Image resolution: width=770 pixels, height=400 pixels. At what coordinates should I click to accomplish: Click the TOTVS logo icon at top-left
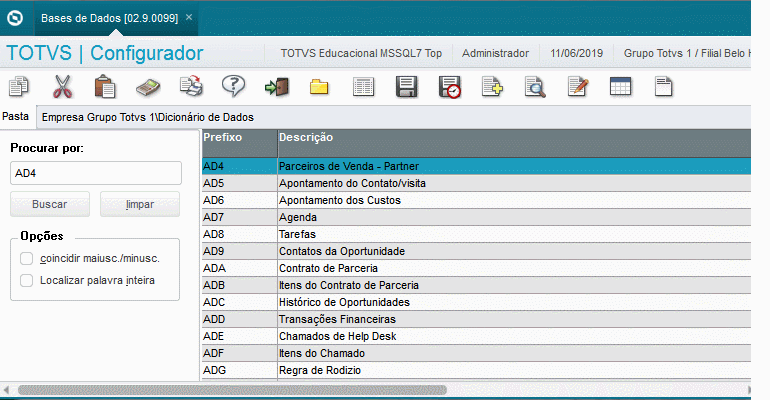(x=15, y=18)
